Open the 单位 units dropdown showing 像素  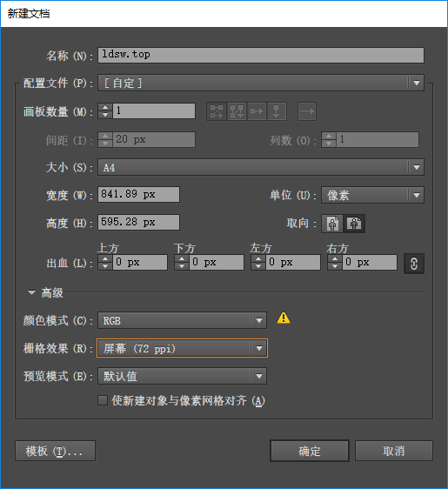tap(372, 195)
